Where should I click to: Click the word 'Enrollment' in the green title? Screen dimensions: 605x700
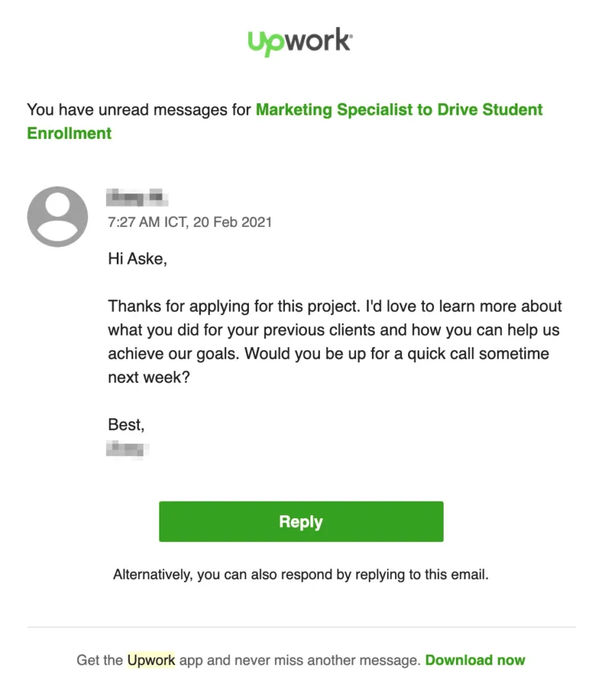[68, 133]
